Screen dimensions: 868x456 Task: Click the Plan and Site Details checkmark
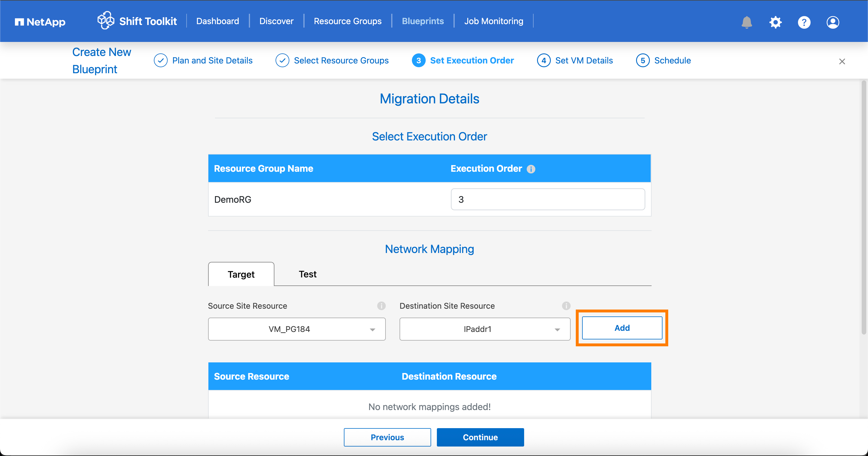pyautogui.click(x=161, y=61)
